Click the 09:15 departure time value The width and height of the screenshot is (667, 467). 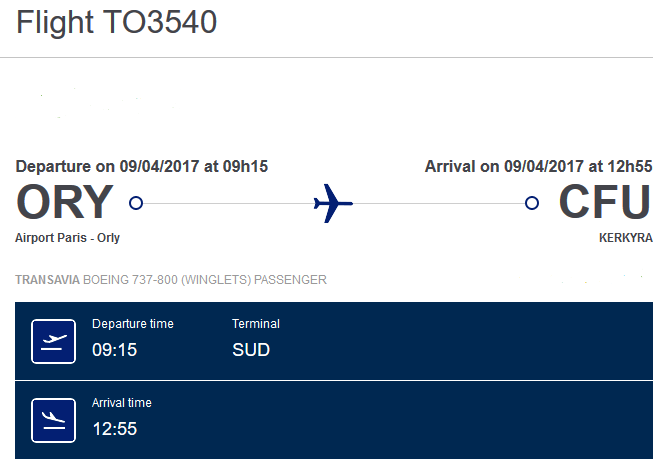pos(115,350)
